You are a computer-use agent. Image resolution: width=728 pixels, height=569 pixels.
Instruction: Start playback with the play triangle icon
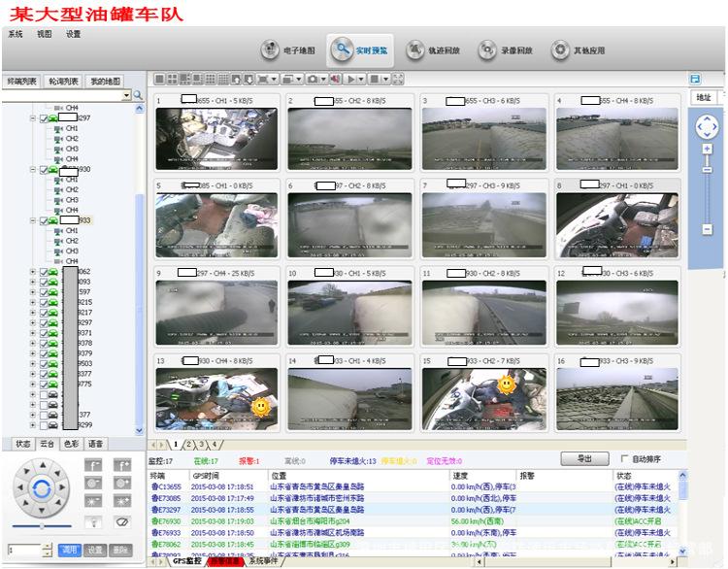coord(351,79)
